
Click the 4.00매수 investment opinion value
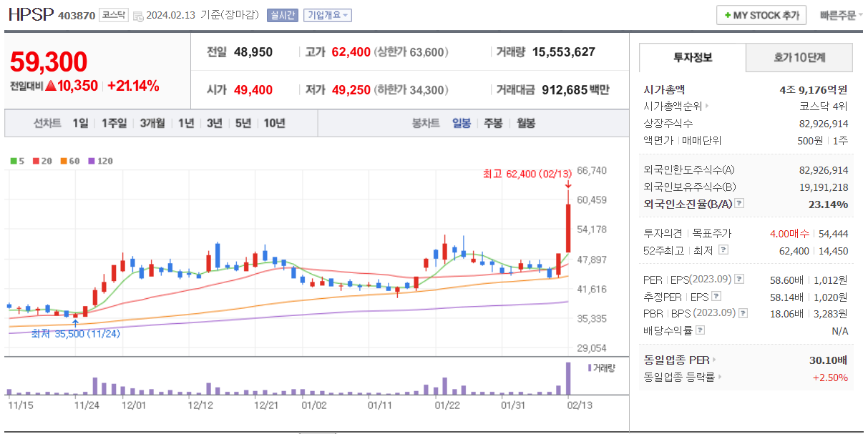(789, 234)
